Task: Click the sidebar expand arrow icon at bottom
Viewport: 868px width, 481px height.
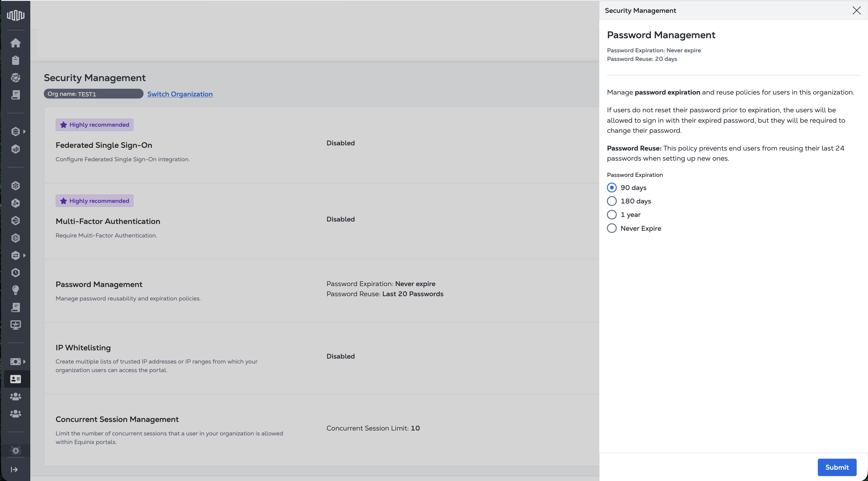Action: point(14,470)
